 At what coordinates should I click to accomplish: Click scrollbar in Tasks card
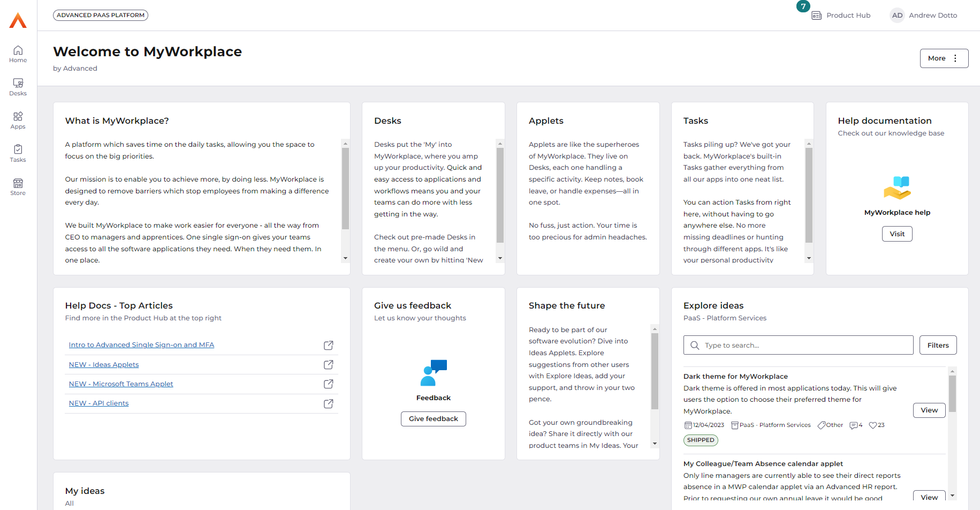809,196
